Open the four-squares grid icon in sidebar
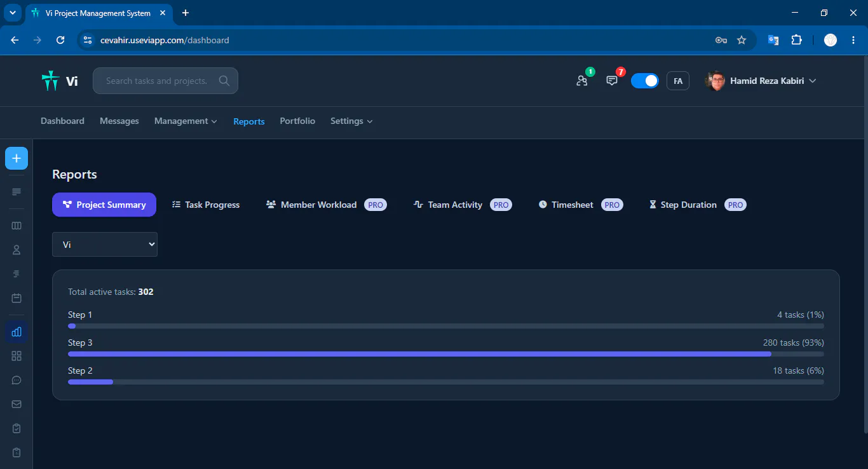The width and height of the screenshot is (868, 469). click(x=17, y=356)
